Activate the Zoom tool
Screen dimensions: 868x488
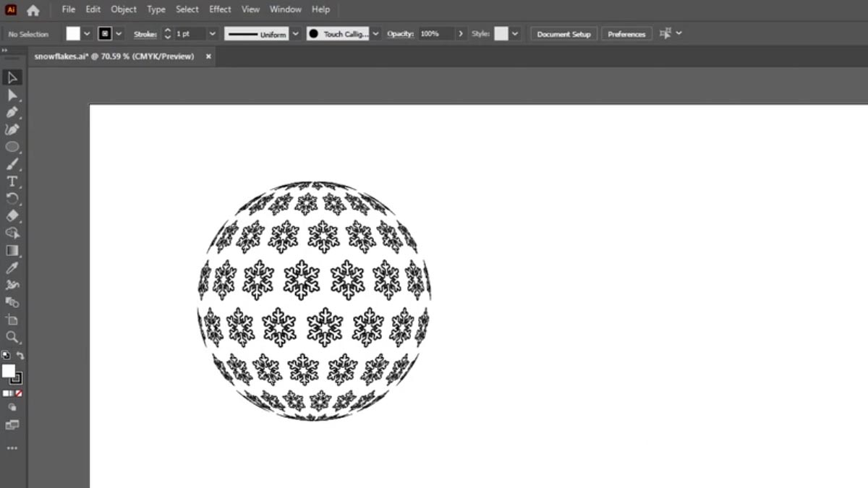[x=12, y=337]
